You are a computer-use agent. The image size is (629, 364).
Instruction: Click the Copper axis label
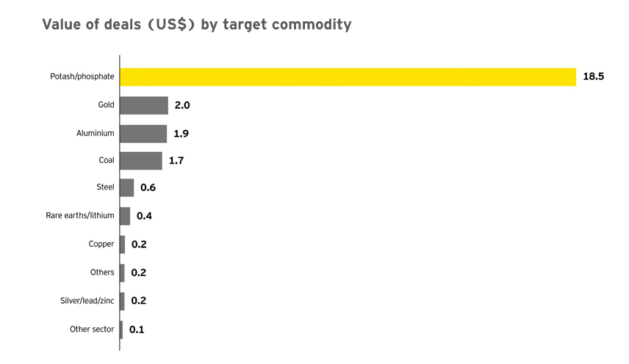click(x=101, y=244)
